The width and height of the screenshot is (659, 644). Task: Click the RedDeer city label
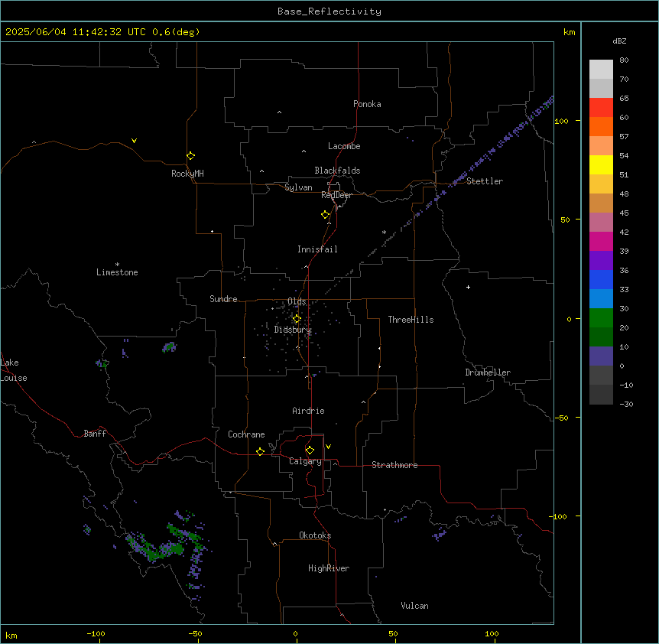coord(336,195)
